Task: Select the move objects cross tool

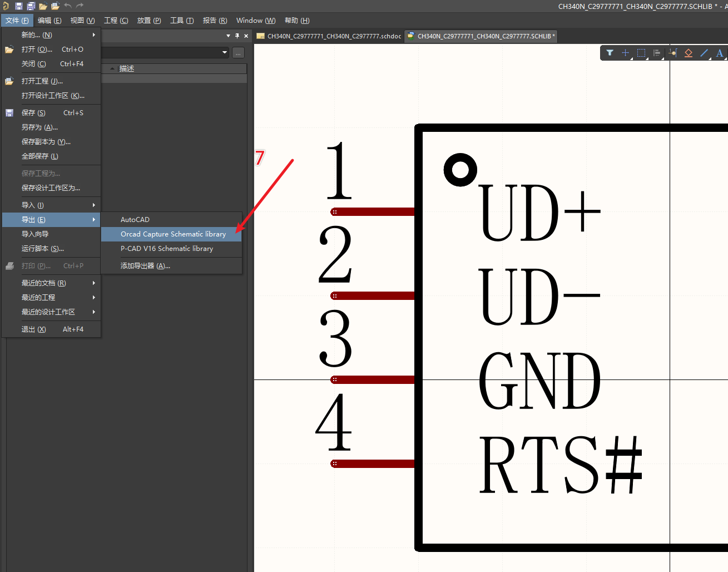Action: click(625, 53)
